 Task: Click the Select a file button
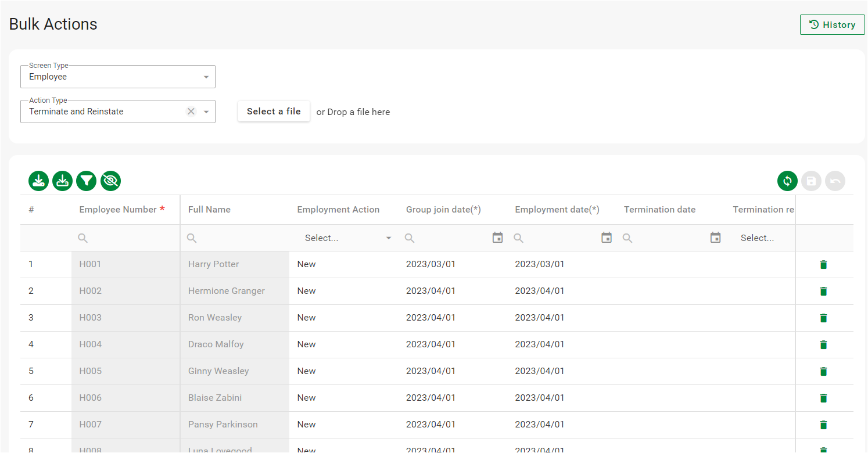[x=274, y=112]
